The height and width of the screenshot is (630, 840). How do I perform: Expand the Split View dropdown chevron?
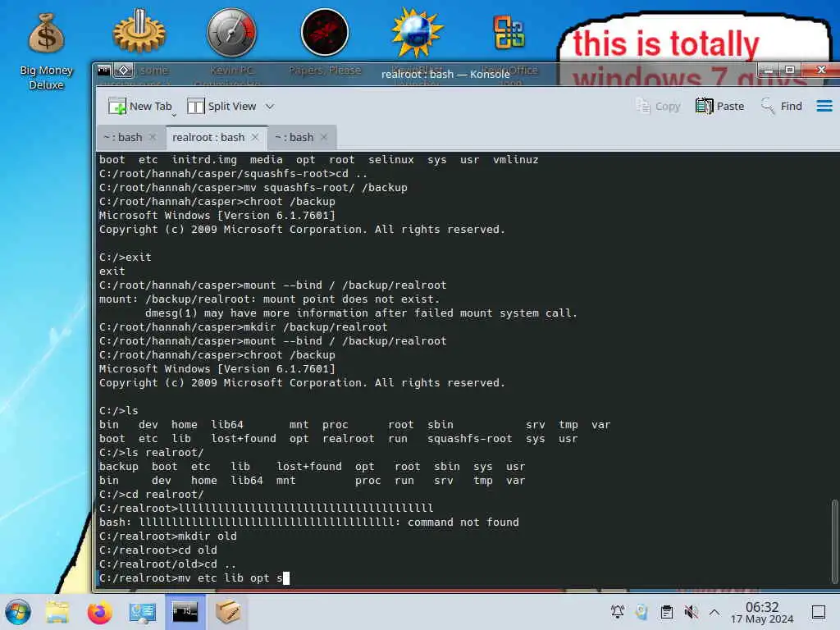point(269,106)
